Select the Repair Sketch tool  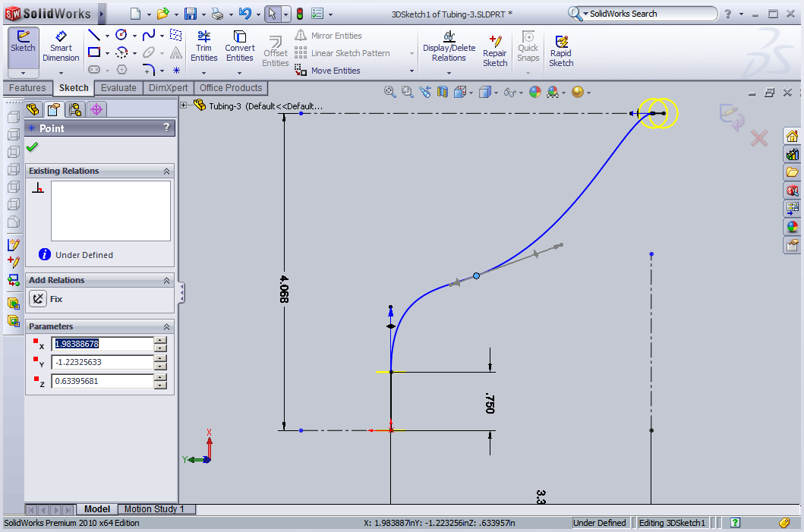[x=495, y=47]
